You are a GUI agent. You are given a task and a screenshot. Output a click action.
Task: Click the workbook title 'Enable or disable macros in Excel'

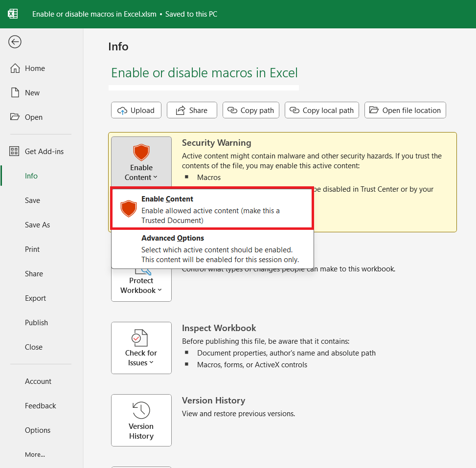pyautogui.click(x=204, y=73)
